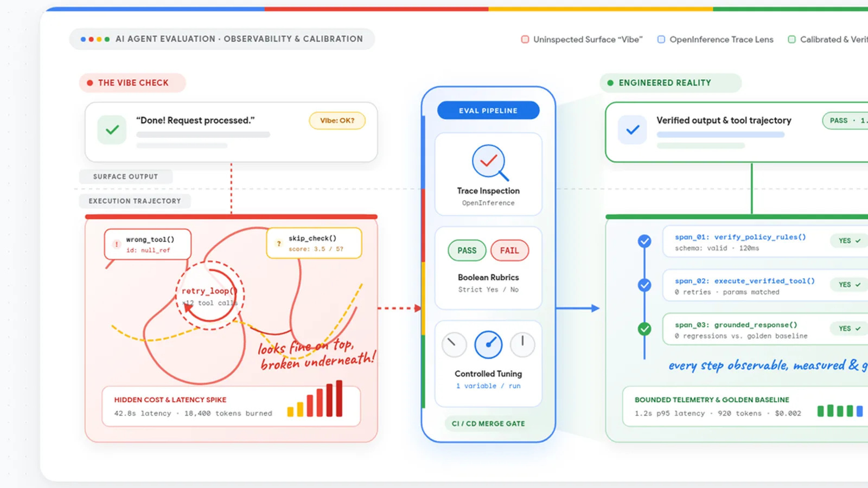Select the right gray tuning dial

522,345
